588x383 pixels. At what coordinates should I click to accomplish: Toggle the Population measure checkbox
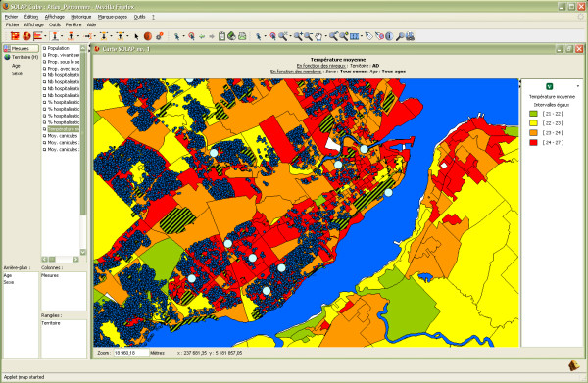[x=45, y=48]
